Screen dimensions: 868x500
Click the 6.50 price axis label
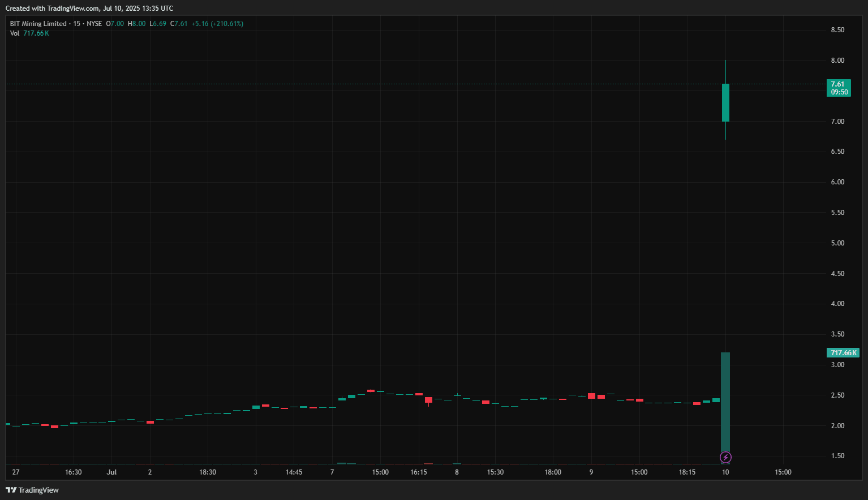click(837, 152)
